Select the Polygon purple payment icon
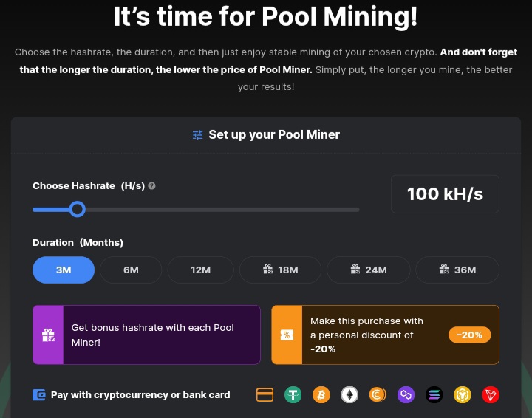The width and height of the screenshot is (532, 418). 406,395
